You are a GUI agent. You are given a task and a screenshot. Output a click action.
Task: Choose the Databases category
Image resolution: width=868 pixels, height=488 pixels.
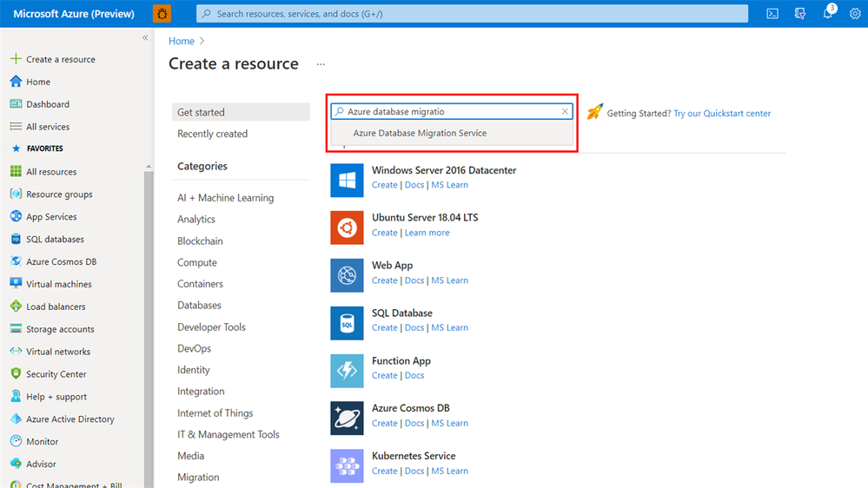(x=199, y=306)
